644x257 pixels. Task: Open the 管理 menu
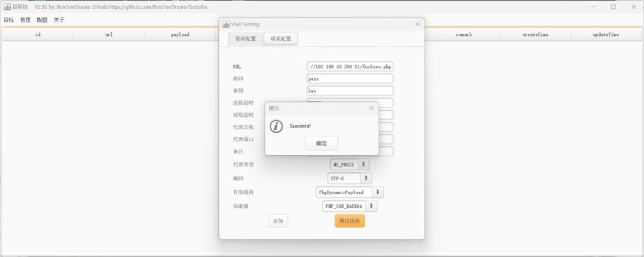coord(25,20)
